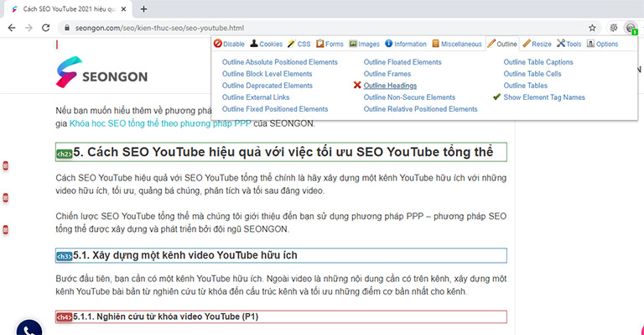The image size is (644, 335).
Task: Open the Cookies toolbar section
Action: (267, 44)
